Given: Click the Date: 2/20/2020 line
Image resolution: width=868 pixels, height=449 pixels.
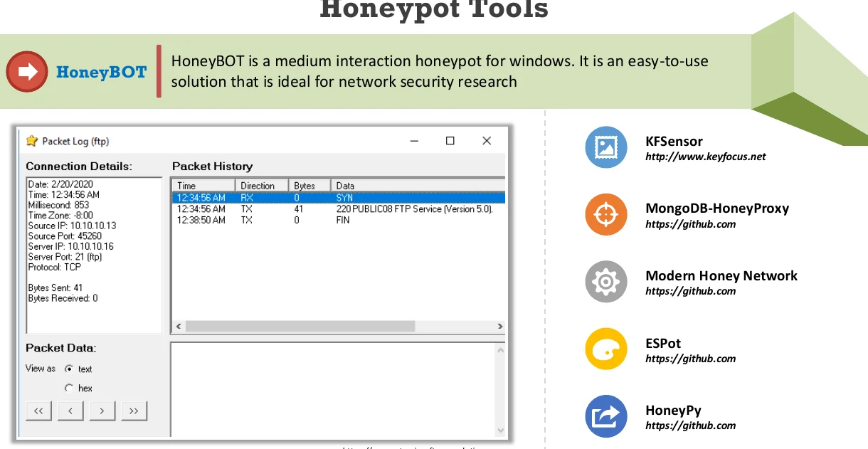Looking at the screenshot, I should tap(59, 184).
